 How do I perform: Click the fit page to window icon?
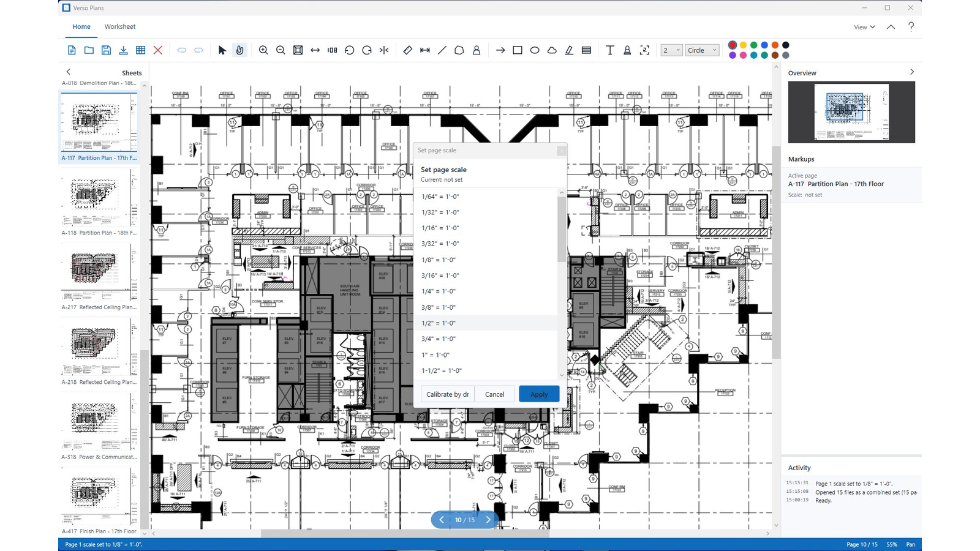point(298,50)
